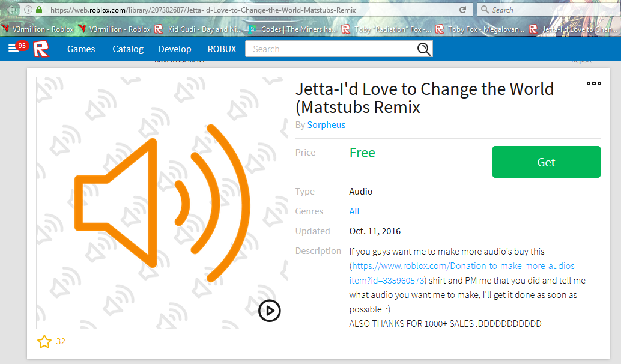Open Kid Cudi - Day and Ni... bookmark

pos(199,29)
